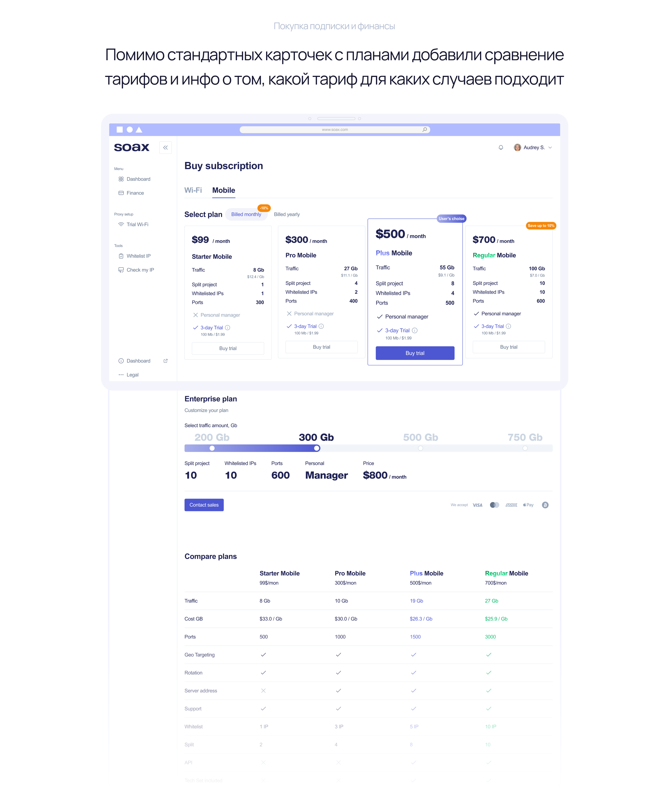Screen dimensions: 649x812
Task: Click the Contact sales button
Action: 204,505
